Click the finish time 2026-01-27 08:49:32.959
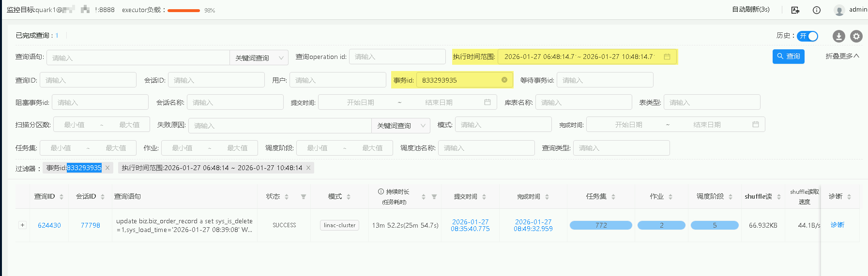Viewport: 868px width, 276px height. tap(533, 225)
